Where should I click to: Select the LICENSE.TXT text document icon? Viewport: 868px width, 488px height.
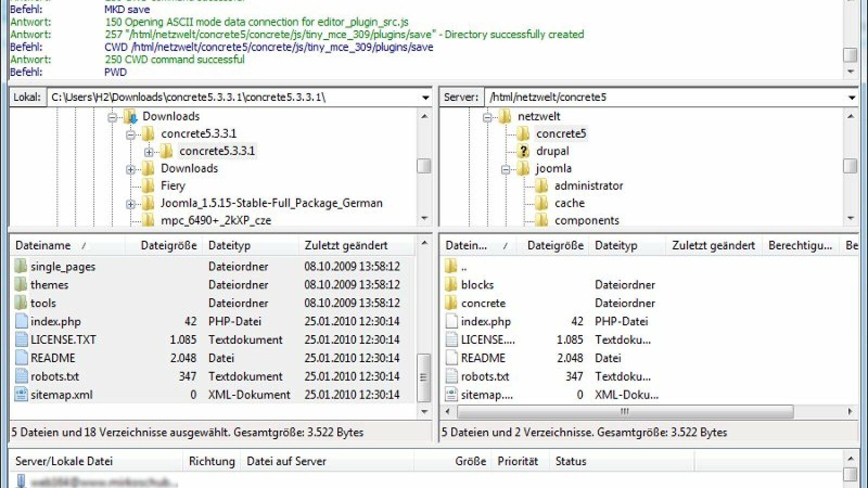21,339
